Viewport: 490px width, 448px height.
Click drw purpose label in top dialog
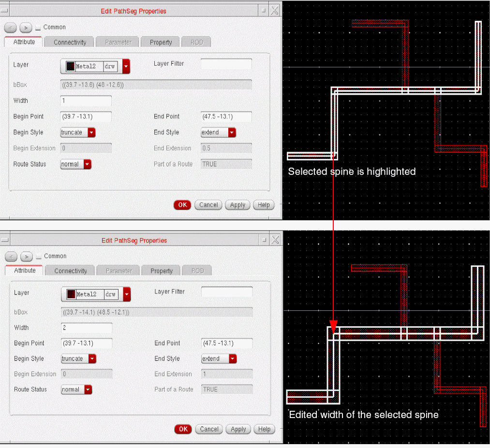(x=110, y=66)
